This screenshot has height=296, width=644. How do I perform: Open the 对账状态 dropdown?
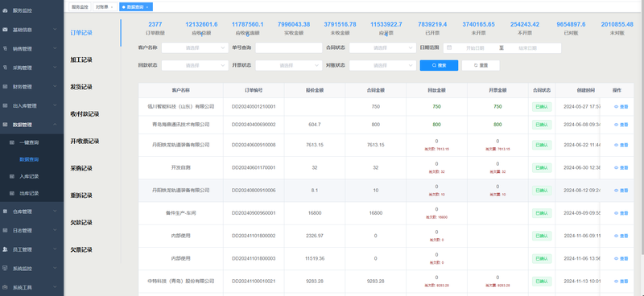click(383, 65)
